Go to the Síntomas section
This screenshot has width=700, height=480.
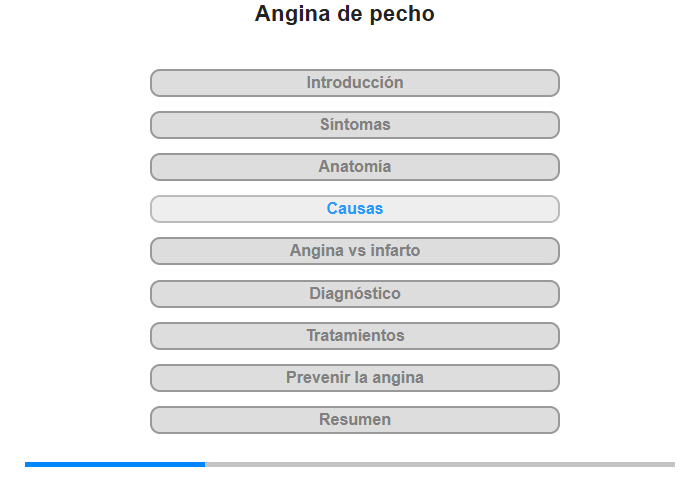coord(355,125)
